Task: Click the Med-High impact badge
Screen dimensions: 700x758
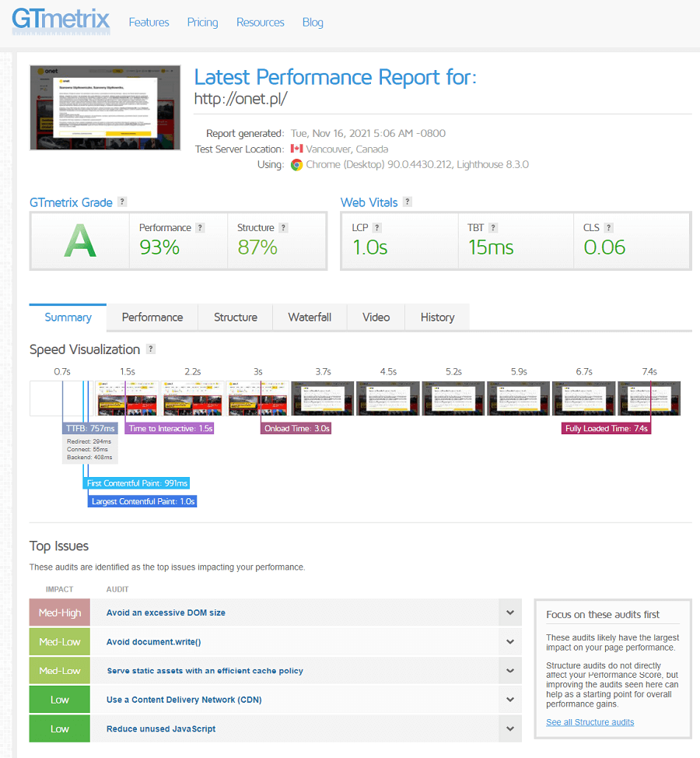Action: [x=60, y=612]
